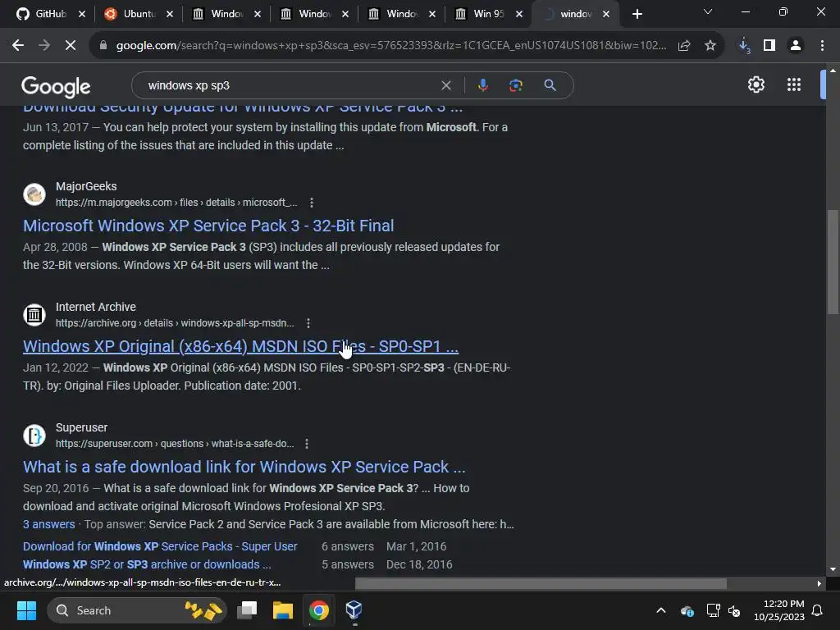
Task: Click the Google search magnifier button
Action: tap(550, 85)
